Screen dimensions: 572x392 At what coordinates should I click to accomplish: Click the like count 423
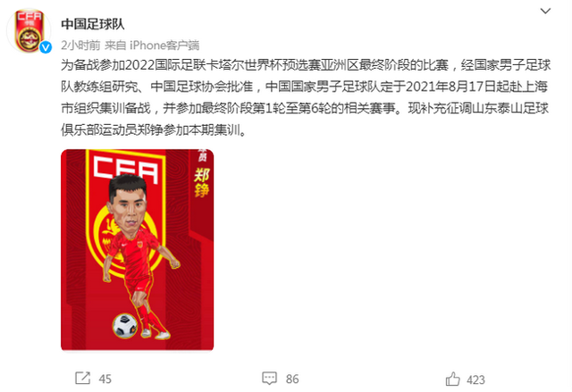[x=476, y=379]
